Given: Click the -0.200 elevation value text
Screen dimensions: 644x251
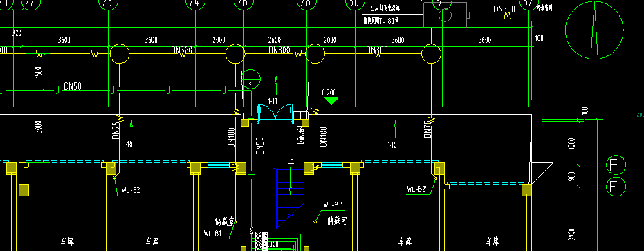Looking at the screenshot, I should [327, 93].
